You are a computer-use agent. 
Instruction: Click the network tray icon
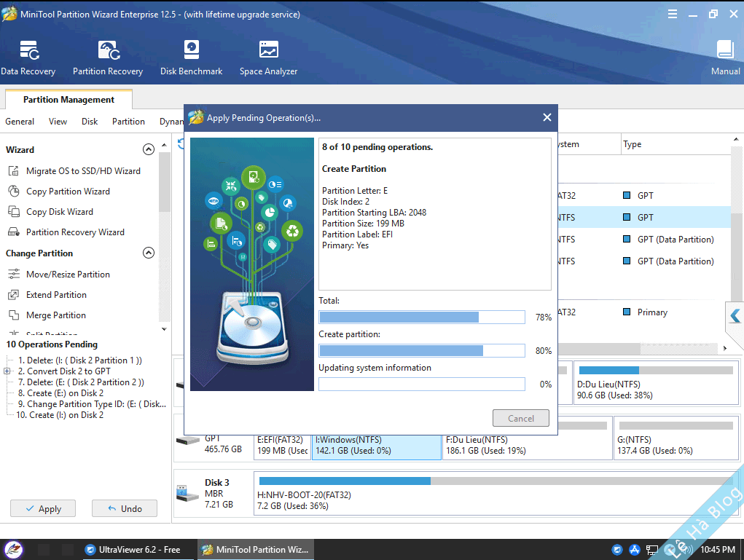pos(652,550)
